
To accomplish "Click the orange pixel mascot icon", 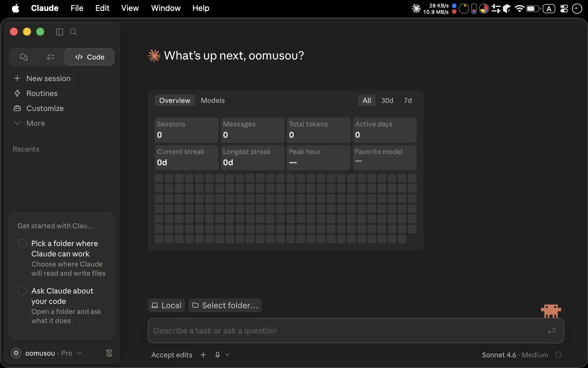I will (551, 311).
